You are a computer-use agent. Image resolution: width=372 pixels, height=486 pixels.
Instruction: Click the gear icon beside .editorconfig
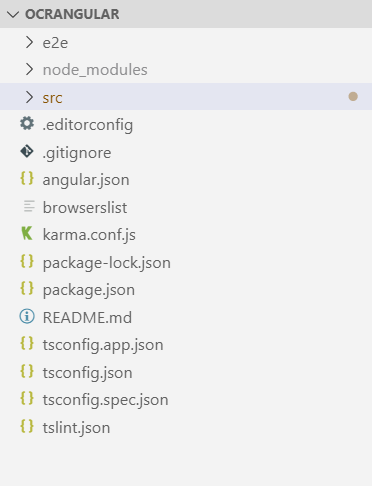coord(27,124)
